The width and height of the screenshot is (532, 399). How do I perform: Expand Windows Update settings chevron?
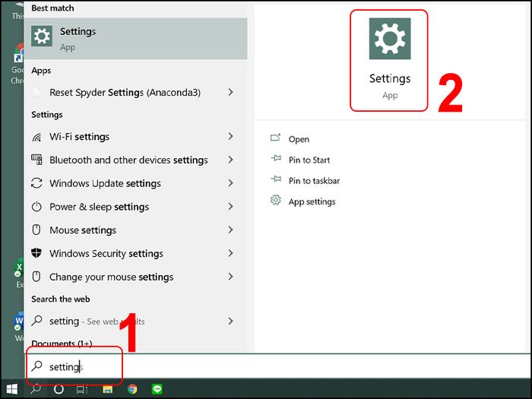click(x=231, y=183)
